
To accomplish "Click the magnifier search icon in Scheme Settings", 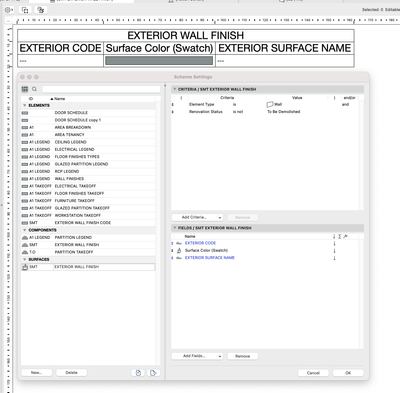I will click(34, 89).
